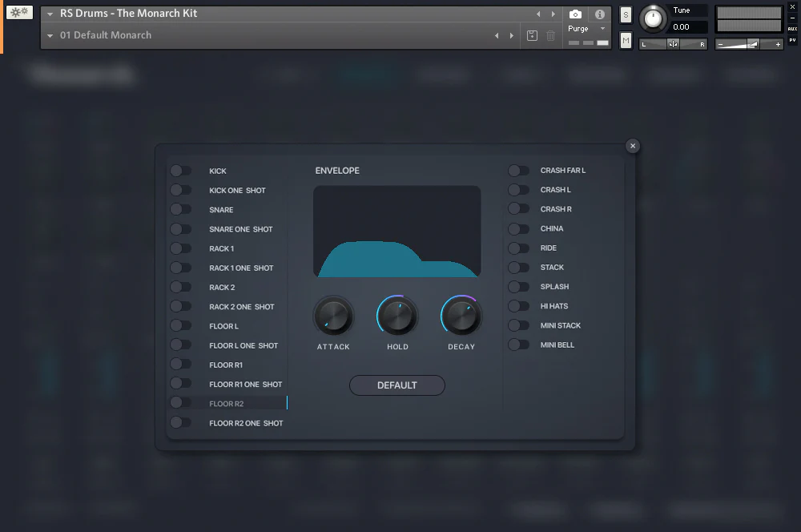Open the RS Drums instrument dropdown arrow
Viewport: 801px width, 532px height.
pyautogui.click(x=50, y=14)
